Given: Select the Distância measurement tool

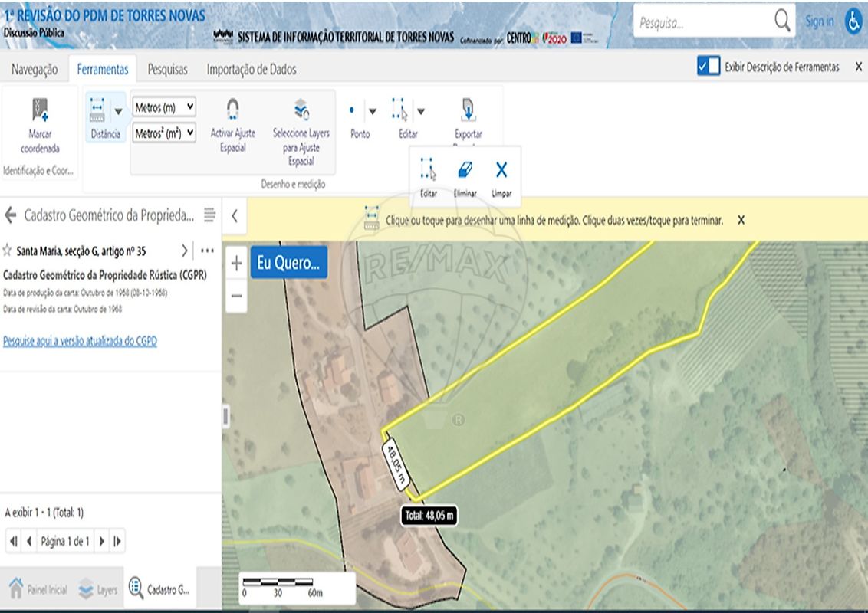Looking at the screenshot, I should coord(97,111).
